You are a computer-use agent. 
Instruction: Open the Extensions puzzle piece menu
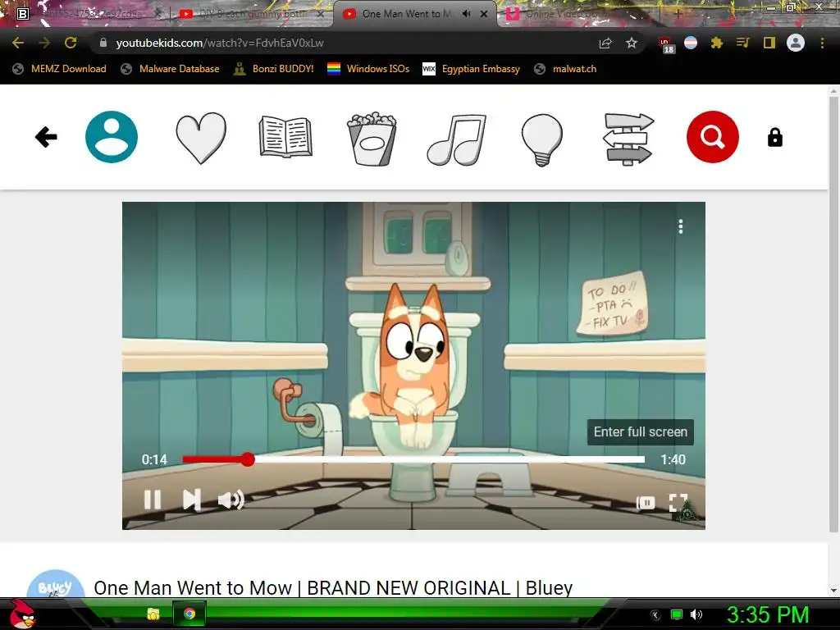[x=717, y=43]
